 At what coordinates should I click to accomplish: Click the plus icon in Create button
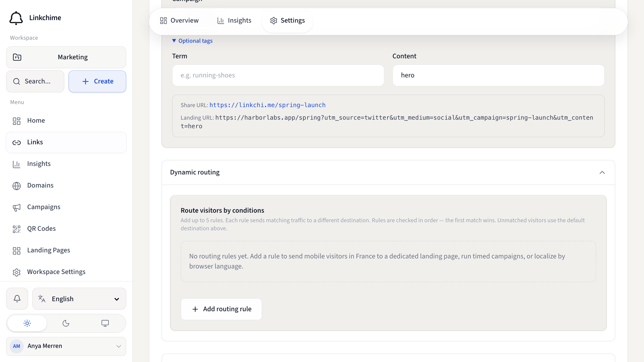pos(86,81)
